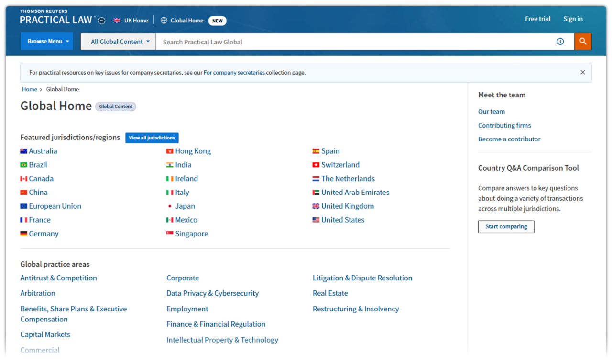Screen dimensions: 612x364
Task: Dismiss the company secretaries notification banner
Action: pos(582,72)
